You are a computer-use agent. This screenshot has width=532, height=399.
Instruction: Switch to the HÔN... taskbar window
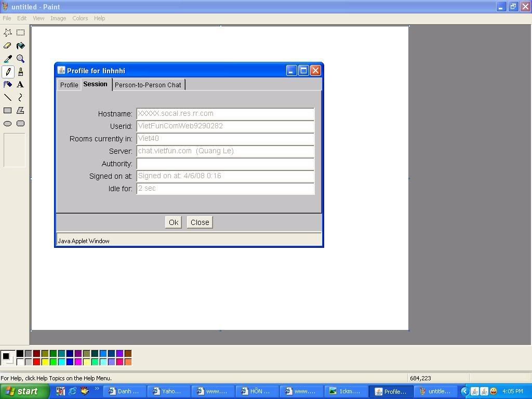pyautogui.click(x=257, y=392)
